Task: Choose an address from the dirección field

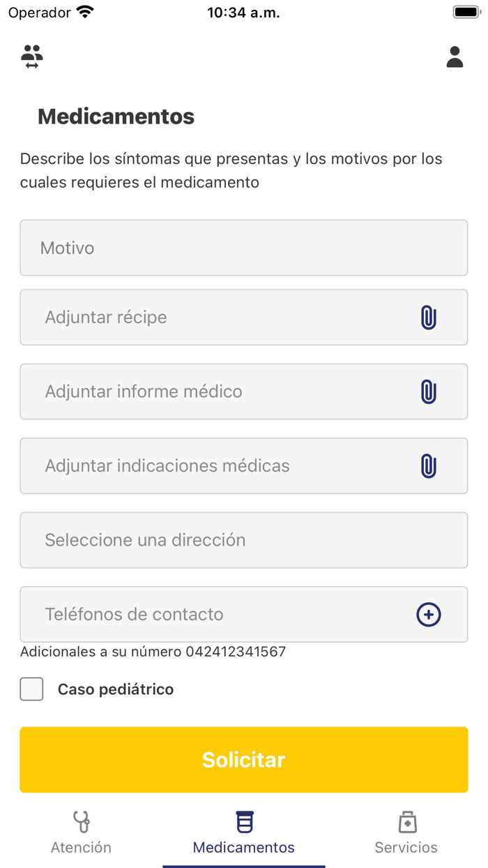Action: [243, 540]
